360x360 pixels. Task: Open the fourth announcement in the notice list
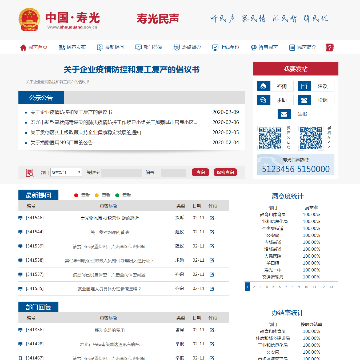pyautogui.click(x=61, y=143)
